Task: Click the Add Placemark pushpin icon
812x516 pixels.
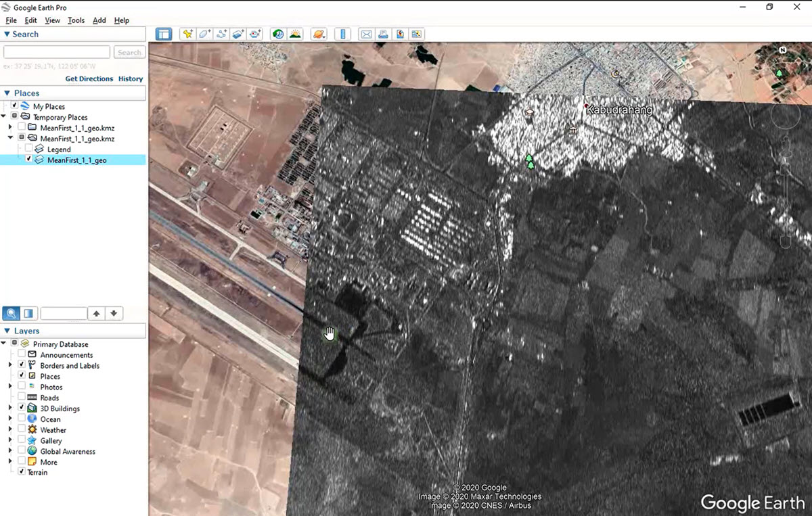Action: click(x=187, y=34)
